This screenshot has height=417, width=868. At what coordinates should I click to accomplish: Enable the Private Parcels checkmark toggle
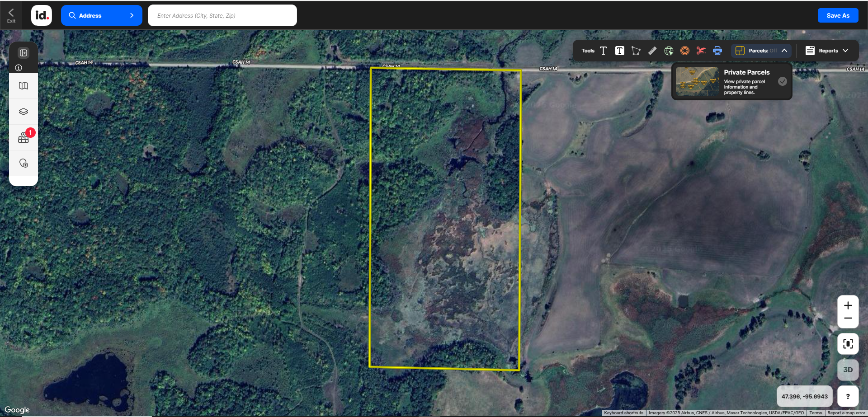(x=783, y=81)
